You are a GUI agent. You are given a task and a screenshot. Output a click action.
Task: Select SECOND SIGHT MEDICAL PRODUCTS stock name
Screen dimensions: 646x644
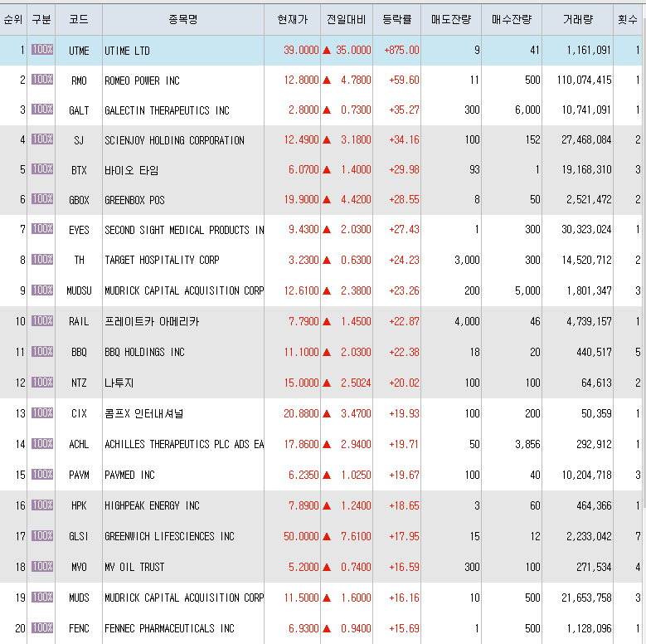pyautogui.click(x=184, y=230)
